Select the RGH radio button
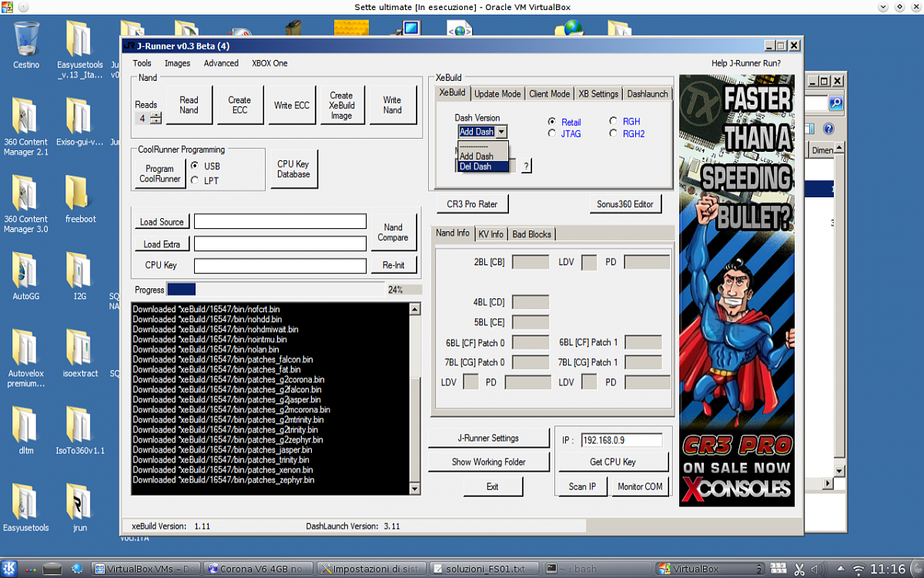 614,121
